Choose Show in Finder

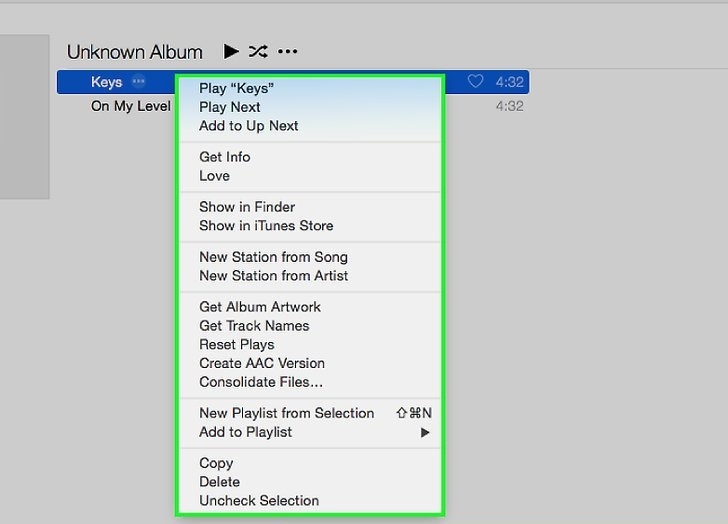point(310,207)
